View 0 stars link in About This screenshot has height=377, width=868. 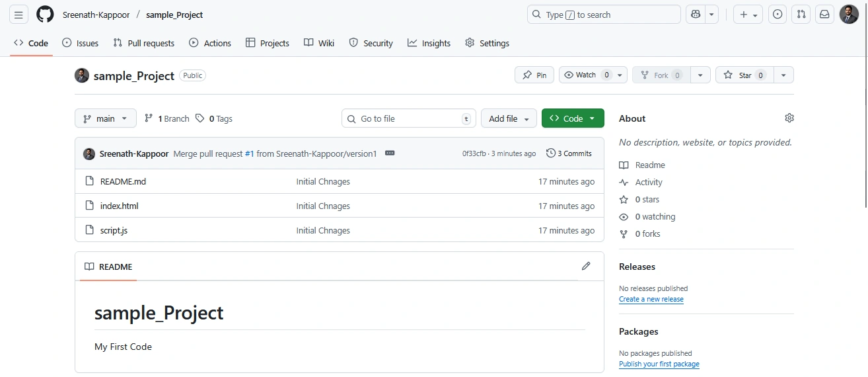639,200
